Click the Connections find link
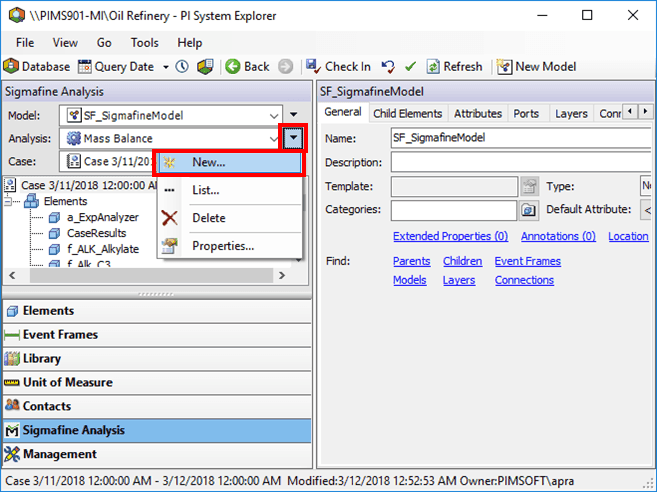Screen dimensions: 657x492 [x=524, y=280]
